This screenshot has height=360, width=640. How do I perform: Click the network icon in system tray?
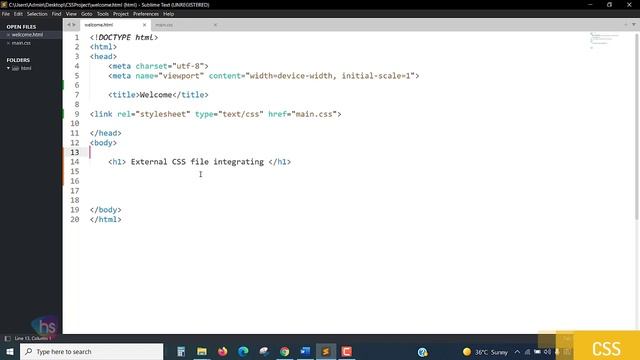point(527,352)
